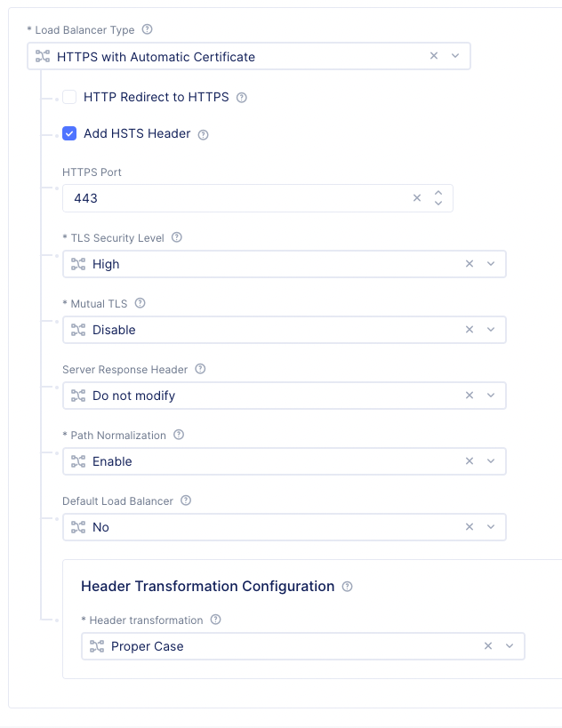Click the HTTPS Port input field
Screen dimensions: 562x728
(x=231, y=198)
